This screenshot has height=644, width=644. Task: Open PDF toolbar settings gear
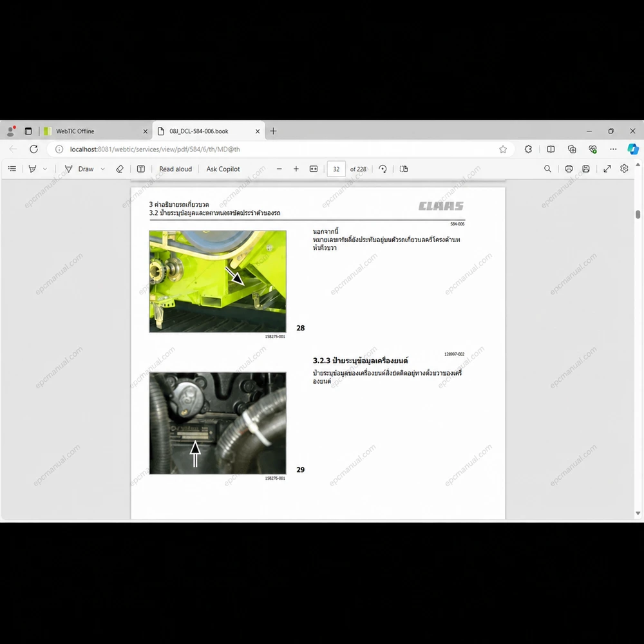tap(624, 169)
